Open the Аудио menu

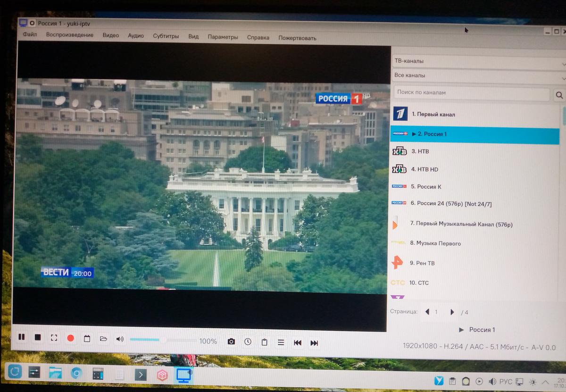[136, 36]
